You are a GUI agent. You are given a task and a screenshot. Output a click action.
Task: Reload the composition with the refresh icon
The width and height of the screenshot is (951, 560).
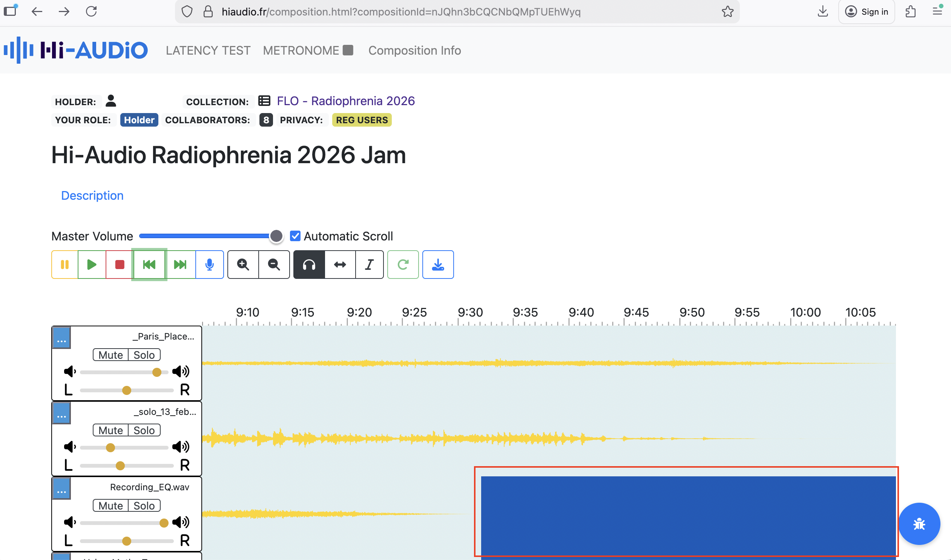403,265
